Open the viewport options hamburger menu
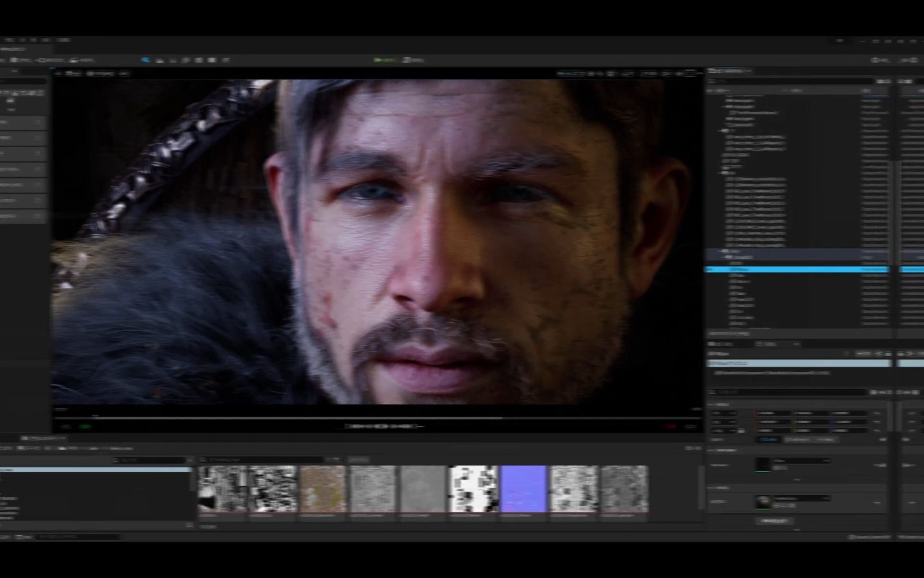This screenshot has height=578, width=924. 58,74
